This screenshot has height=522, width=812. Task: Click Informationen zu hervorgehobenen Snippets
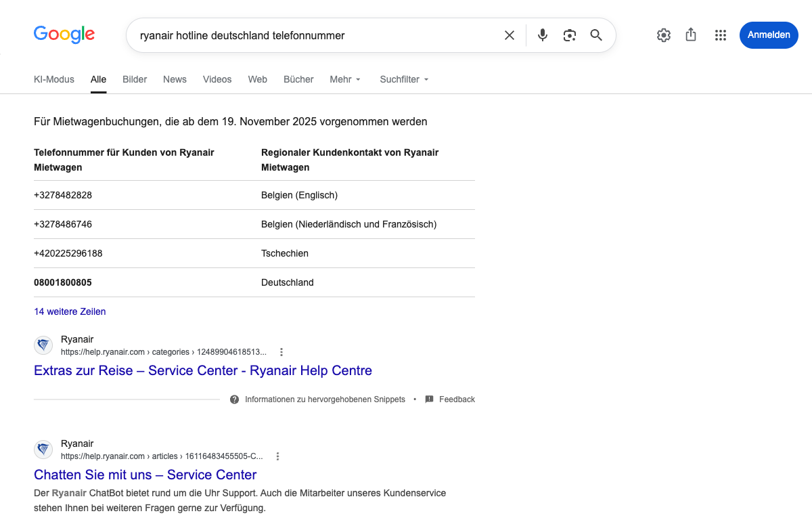[x=325, y=399]
